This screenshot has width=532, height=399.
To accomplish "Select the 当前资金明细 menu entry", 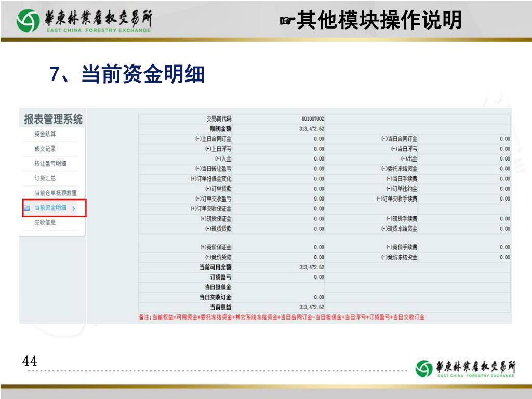I will click(x=50, y=208).
